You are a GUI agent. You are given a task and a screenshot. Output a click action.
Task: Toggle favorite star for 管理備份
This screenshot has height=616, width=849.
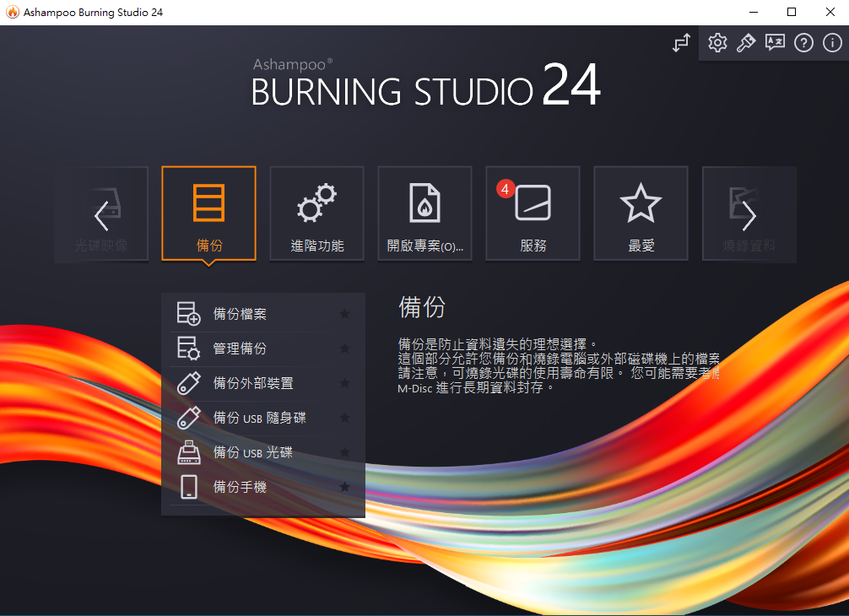click(344, 349)
